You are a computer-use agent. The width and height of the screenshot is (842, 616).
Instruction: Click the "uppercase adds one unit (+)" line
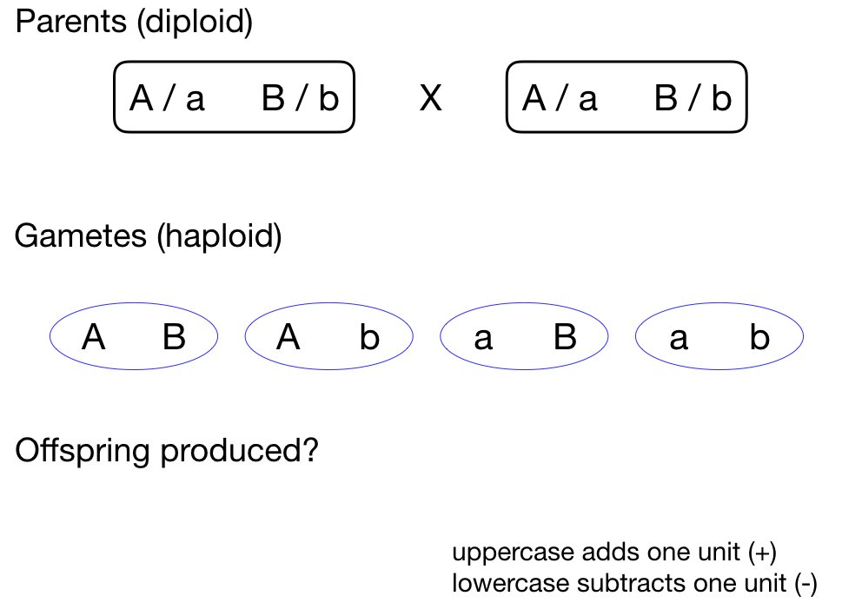point(613,553)
